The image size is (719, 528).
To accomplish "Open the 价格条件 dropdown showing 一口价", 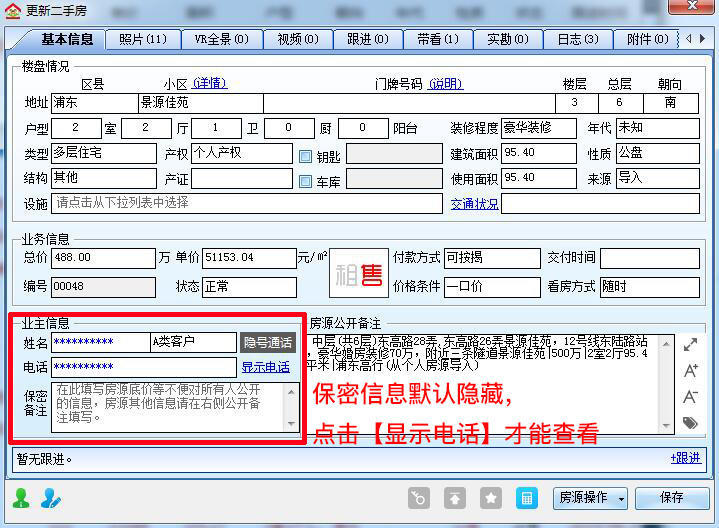I will coord(492,287).
